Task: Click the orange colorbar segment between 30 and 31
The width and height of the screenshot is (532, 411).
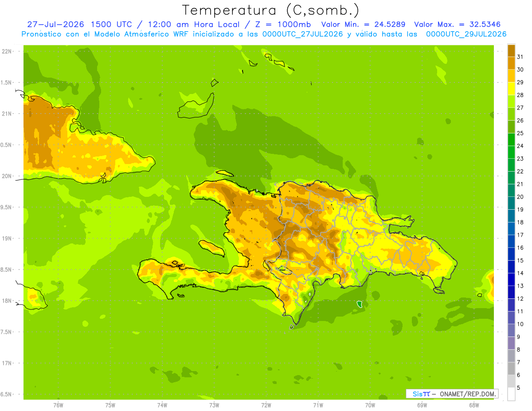Action: coord(511,63)
